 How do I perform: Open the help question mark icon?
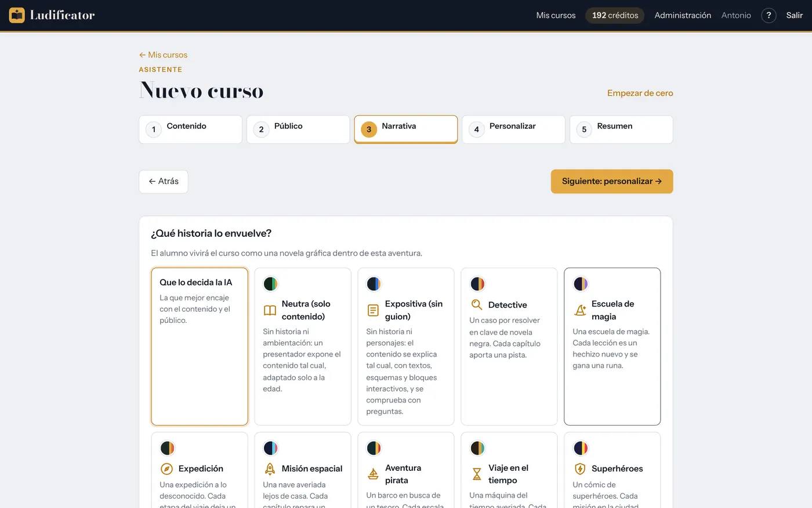point(768,16)
